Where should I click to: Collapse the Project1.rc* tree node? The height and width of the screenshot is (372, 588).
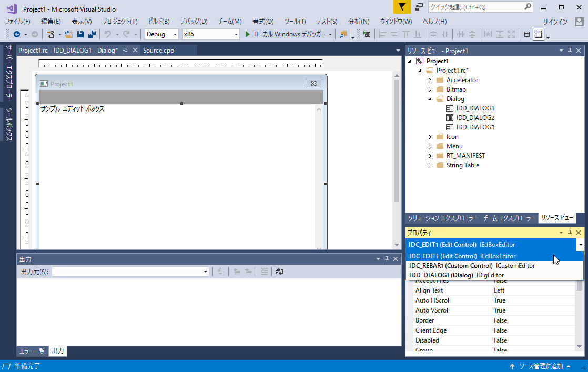pos(420,71)
